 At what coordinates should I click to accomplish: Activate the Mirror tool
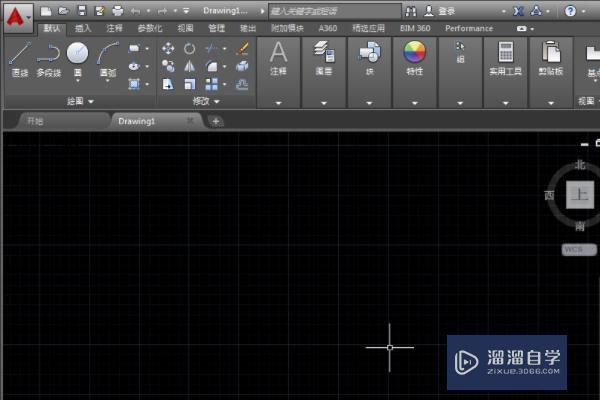(189, 66)
